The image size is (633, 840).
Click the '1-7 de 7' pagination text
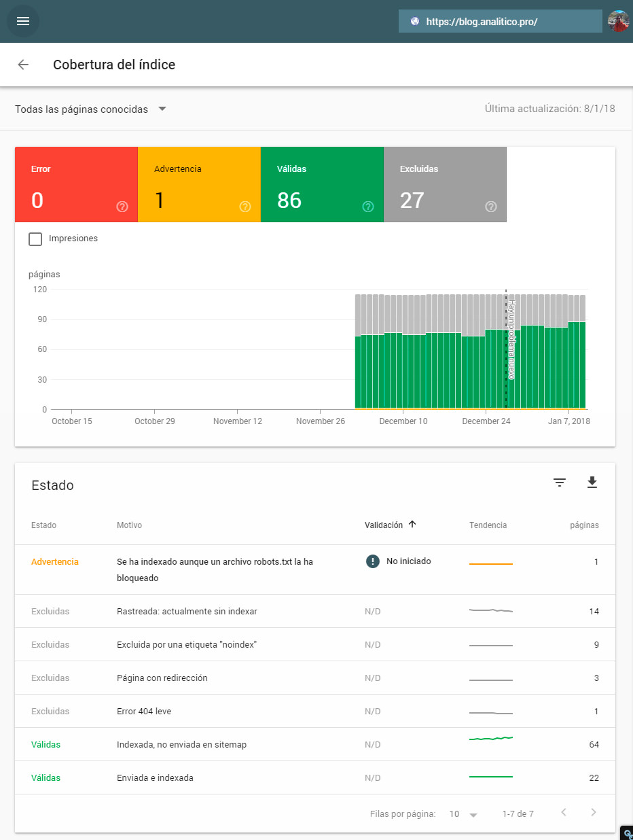(x=518, y=813)
